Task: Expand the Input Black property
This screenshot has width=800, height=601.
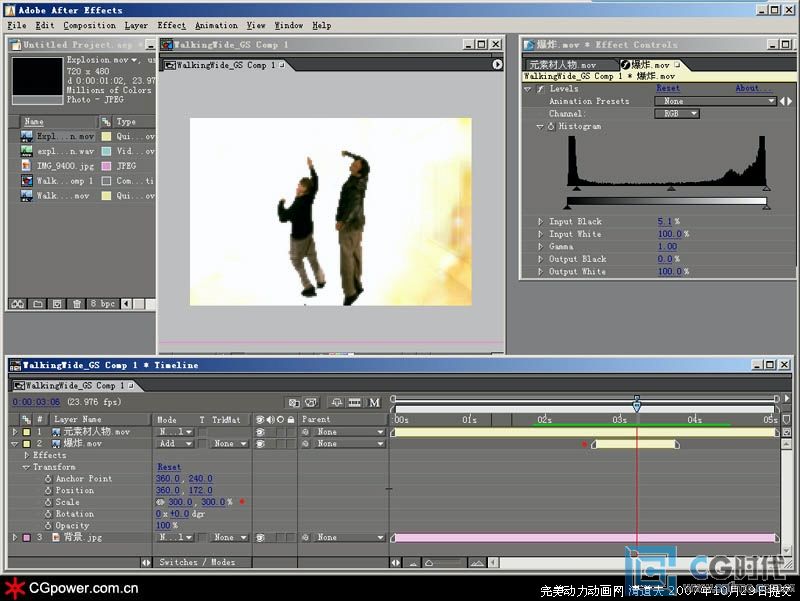Action: point(540,221)
